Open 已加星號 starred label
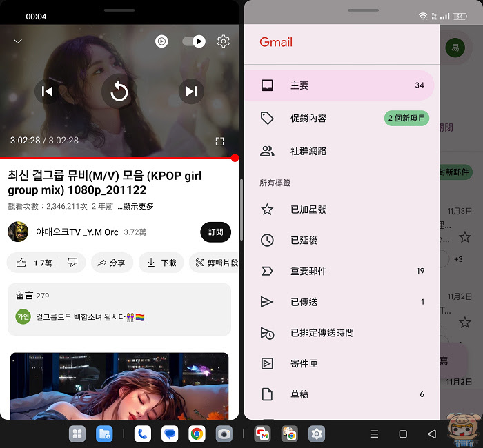Viewport: 483px width, 448px height. point(339,210)
